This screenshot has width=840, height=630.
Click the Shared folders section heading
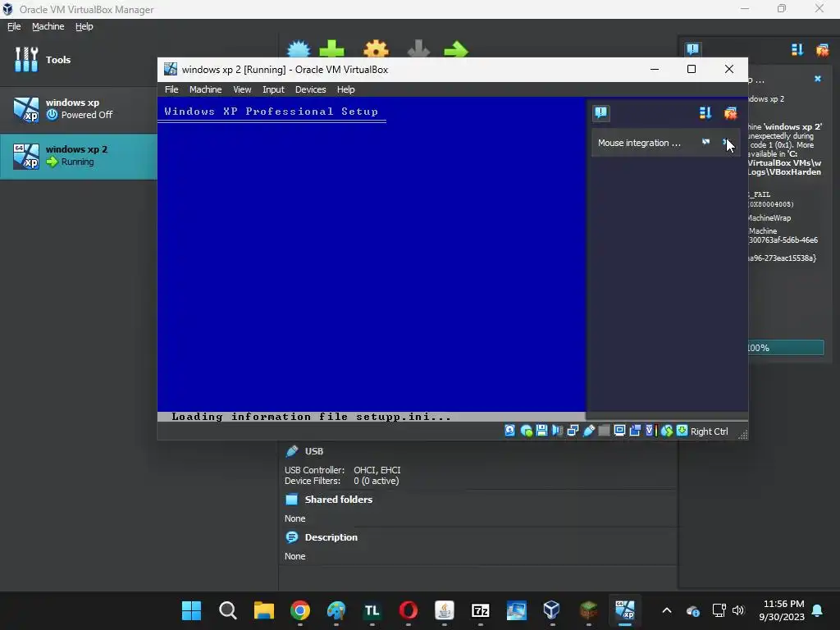pos(339,500)
